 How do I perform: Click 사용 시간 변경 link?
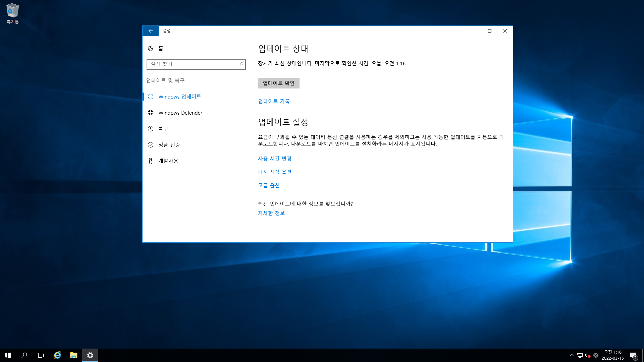click(x=274, y=159)
